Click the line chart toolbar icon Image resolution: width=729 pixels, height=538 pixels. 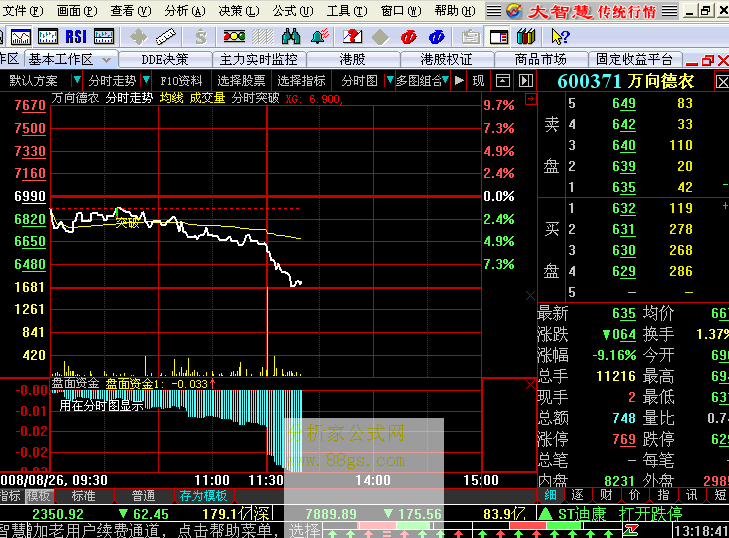20,36
